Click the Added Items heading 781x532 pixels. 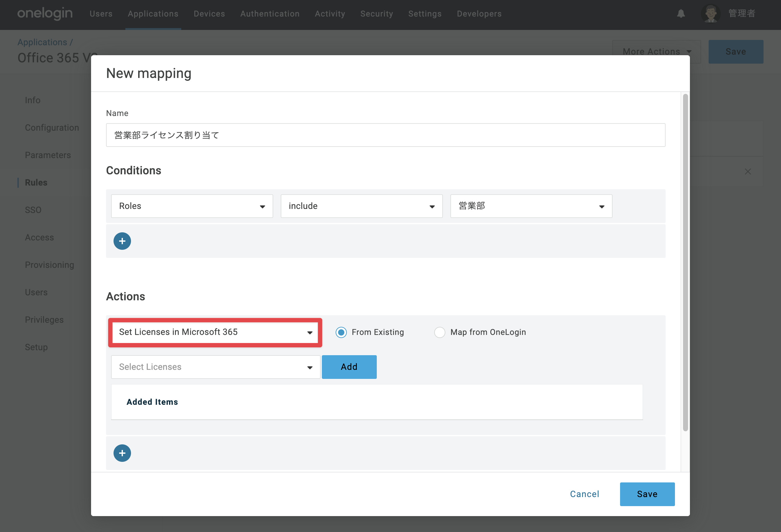(152, 402)
